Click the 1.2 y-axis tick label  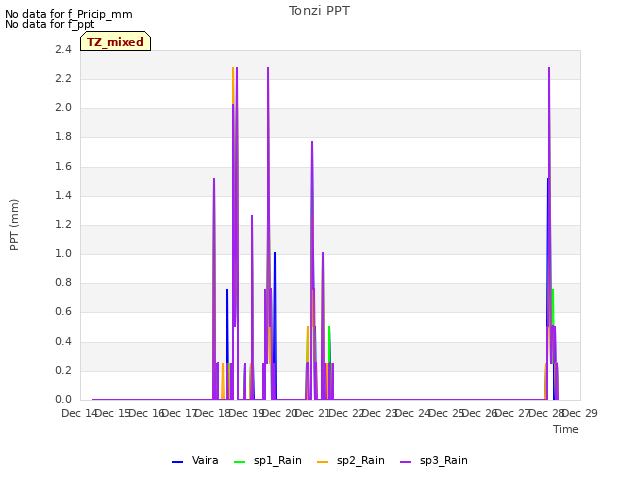(63, 224)
